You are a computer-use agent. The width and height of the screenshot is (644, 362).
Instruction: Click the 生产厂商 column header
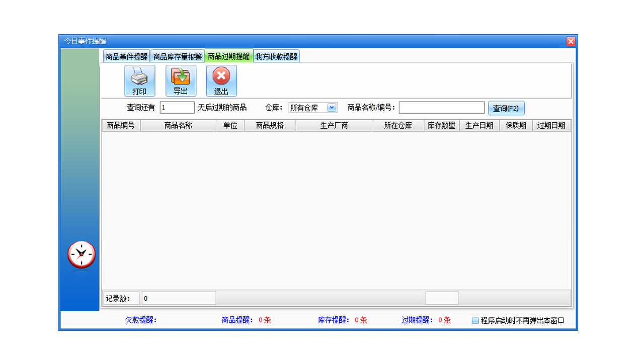click(x=334, y=125)
